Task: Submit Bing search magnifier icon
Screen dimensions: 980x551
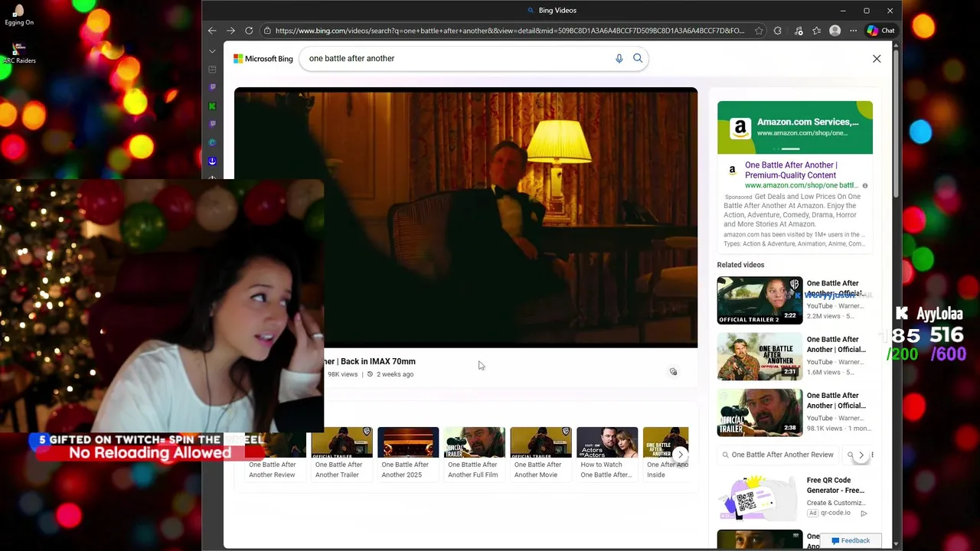Action: point(638,58)
